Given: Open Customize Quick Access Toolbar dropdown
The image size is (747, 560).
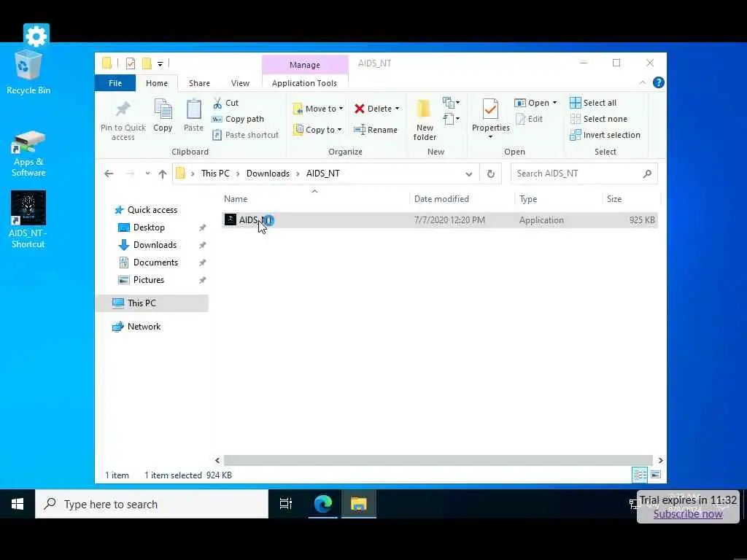Looking at the screenshot, I should 160,63.
